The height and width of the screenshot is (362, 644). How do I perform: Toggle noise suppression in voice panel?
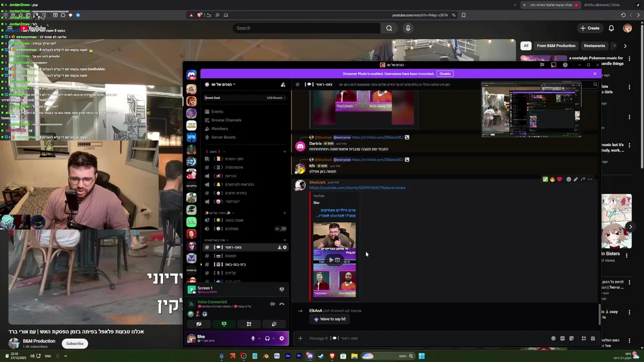point(273,304)
